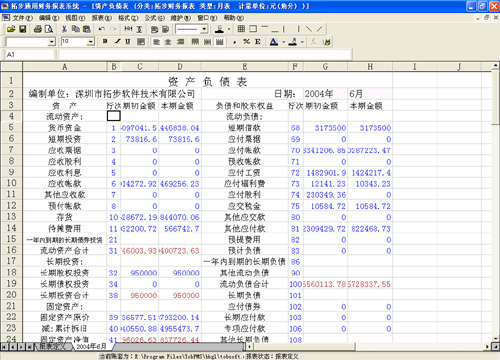Screen dimensions: 500x360
Task: Click the fill color bucket icon
Action: pyautogui.click(x=292, y=42)
